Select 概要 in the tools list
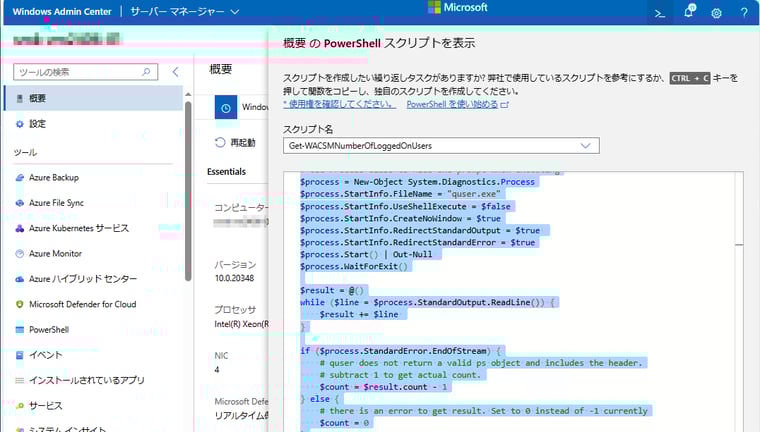 93,98
